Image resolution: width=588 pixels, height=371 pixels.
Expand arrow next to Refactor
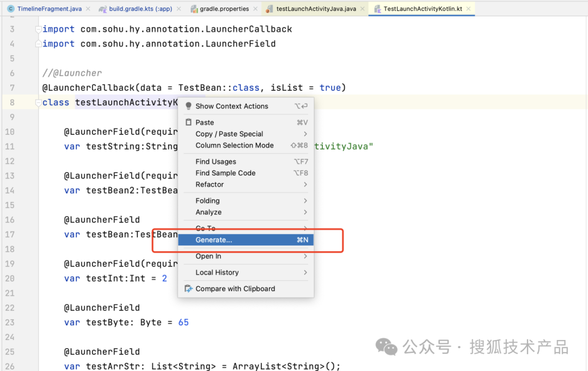tap(305, 184)
